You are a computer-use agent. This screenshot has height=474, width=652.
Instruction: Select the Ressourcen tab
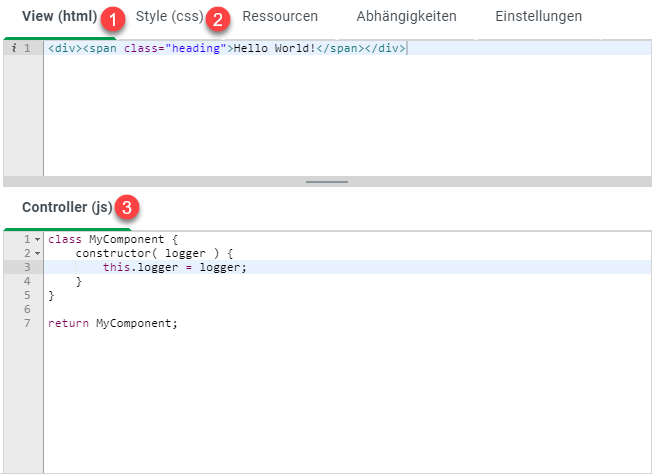tap(280, 17)
